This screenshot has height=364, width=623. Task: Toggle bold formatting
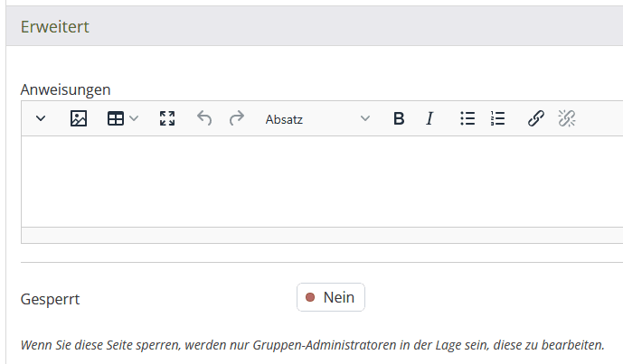[399, 118]
